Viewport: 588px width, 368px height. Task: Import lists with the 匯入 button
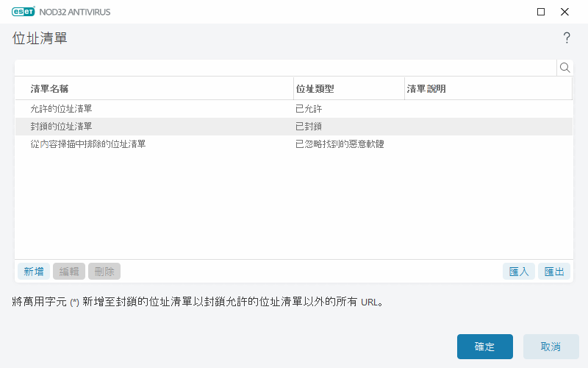[519, 272]
